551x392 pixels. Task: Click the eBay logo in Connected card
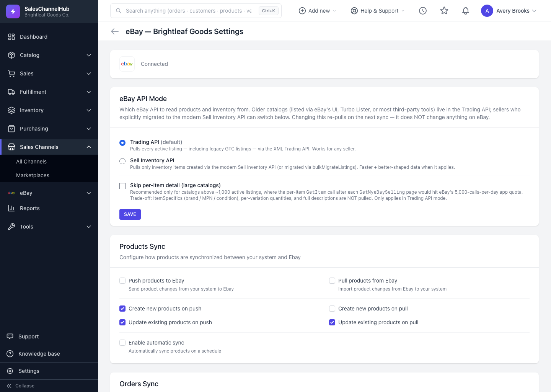(127, 64)
